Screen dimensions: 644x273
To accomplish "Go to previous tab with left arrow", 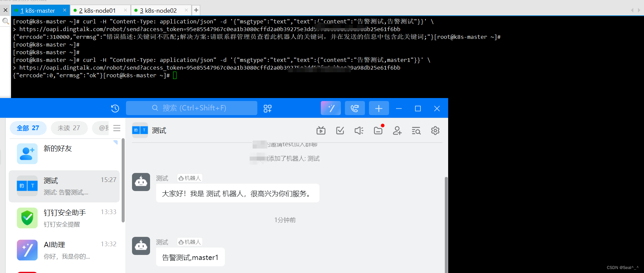I will 632,10.
